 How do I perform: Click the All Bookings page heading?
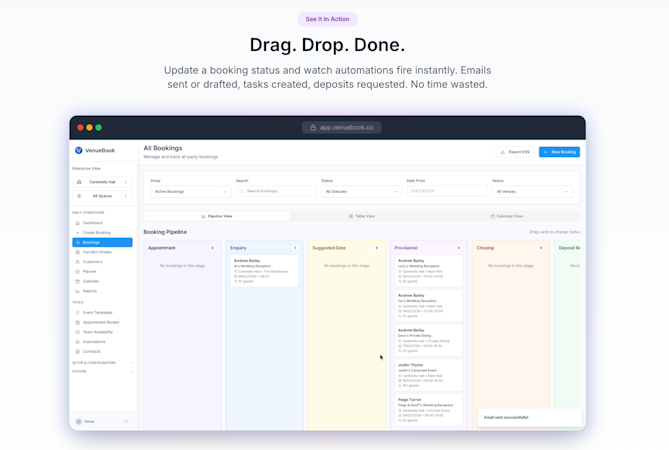tap(163, 148)
